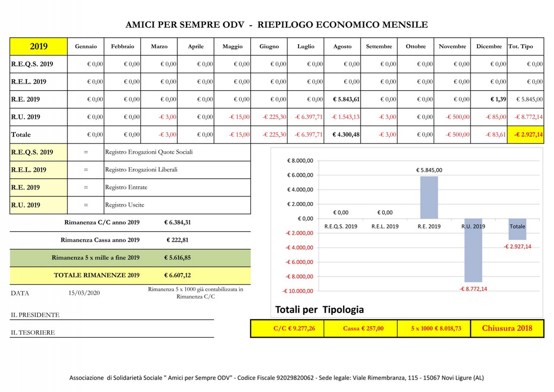554x392 pixels.
Task: Click the Luglio column header
Action: click(306, 46)
